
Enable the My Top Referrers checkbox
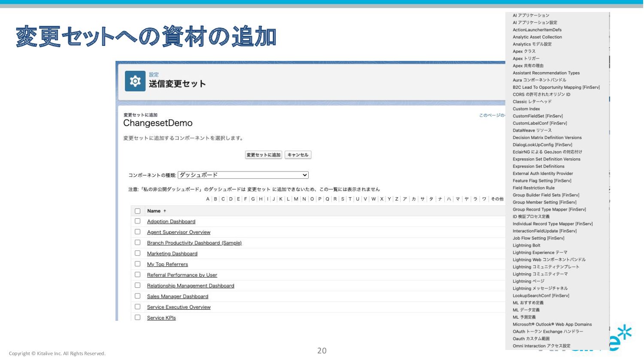[137, 264]
